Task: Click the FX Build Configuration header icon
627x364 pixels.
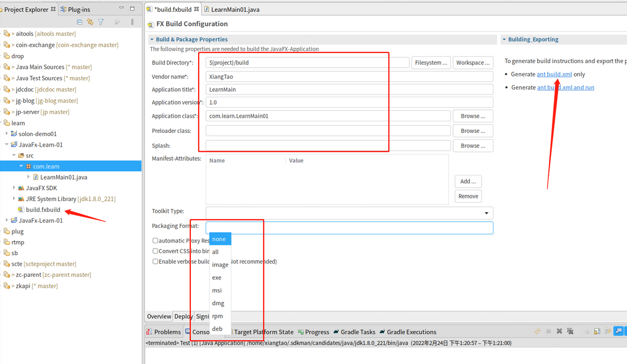Action: tap(151, 24)
